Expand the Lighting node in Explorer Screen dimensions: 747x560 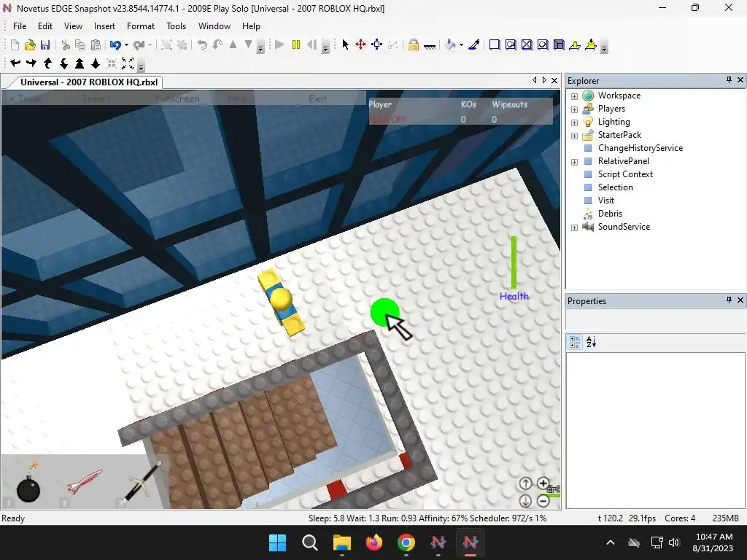(575, 122)
